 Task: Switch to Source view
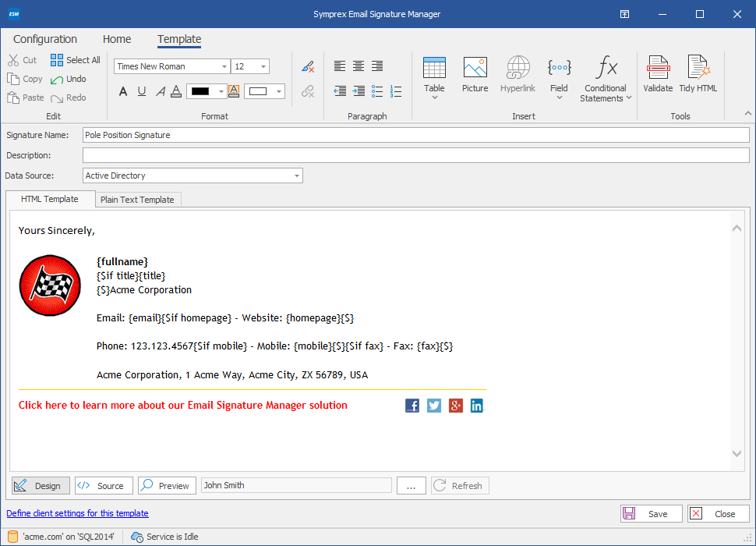point(104,486)
